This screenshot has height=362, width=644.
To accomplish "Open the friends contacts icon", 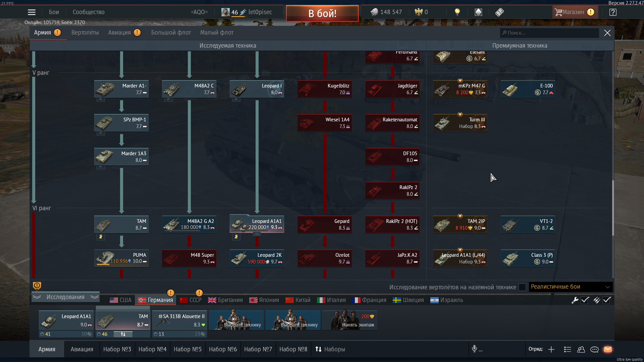I will click(x=581, y=349).
